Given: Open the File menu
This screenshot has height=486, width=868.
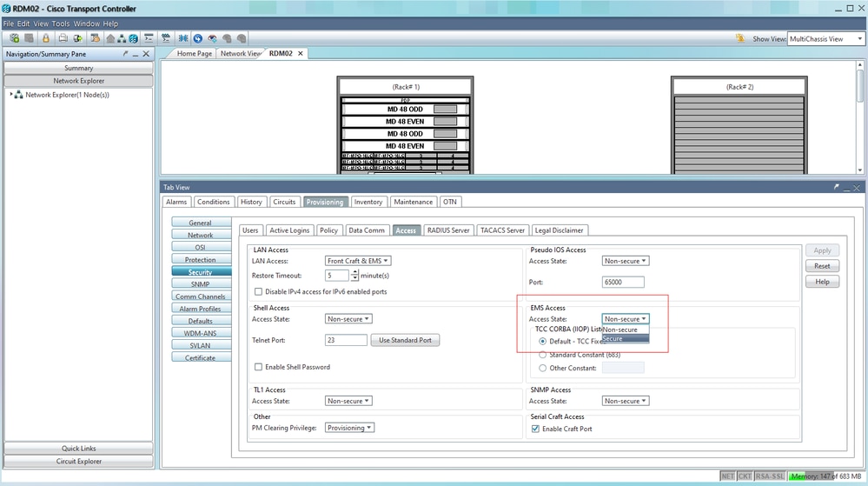Looking at the screenshot, I should click(x=9, y=23).
